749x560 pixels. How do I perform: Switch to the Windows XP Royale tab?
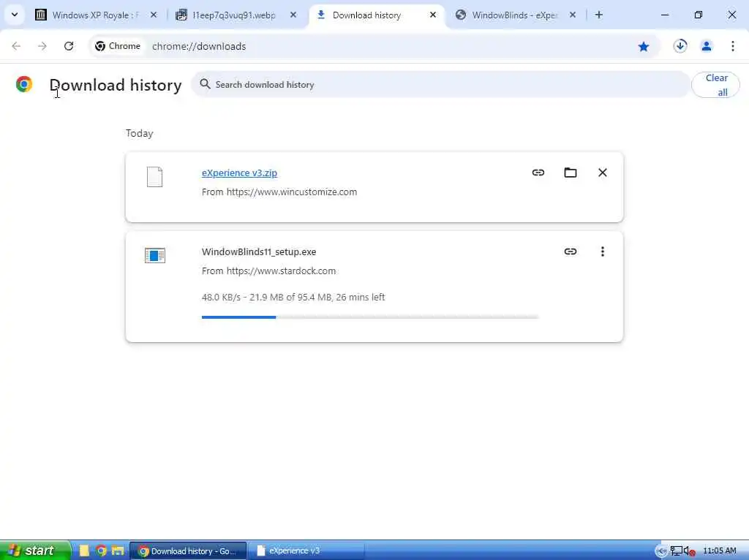pos(96,15)
